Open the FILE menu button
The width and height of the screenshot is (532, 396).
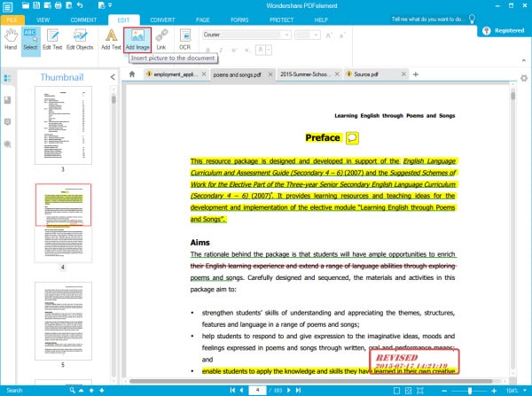pyautogui.click(x=12, y=20)
